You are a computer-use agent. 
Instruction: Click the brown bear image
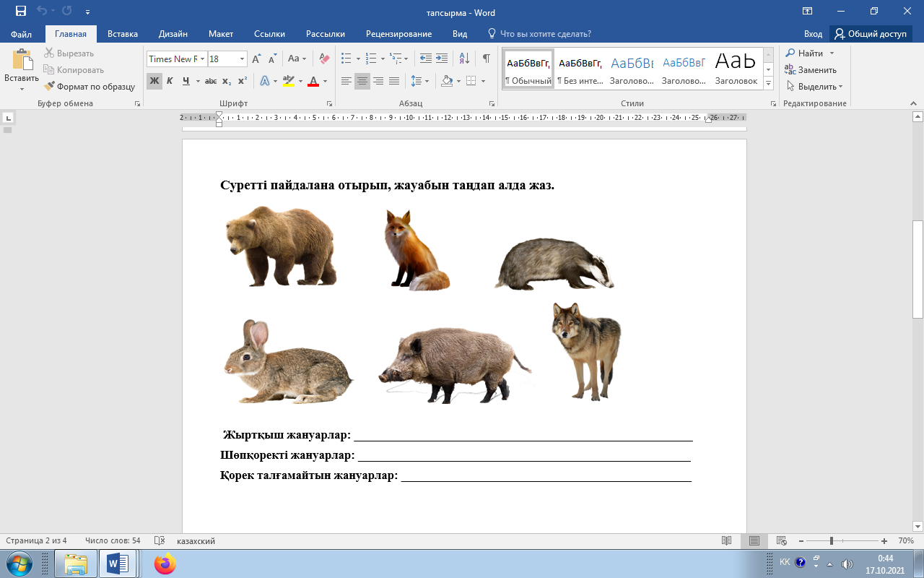point(281,246)
